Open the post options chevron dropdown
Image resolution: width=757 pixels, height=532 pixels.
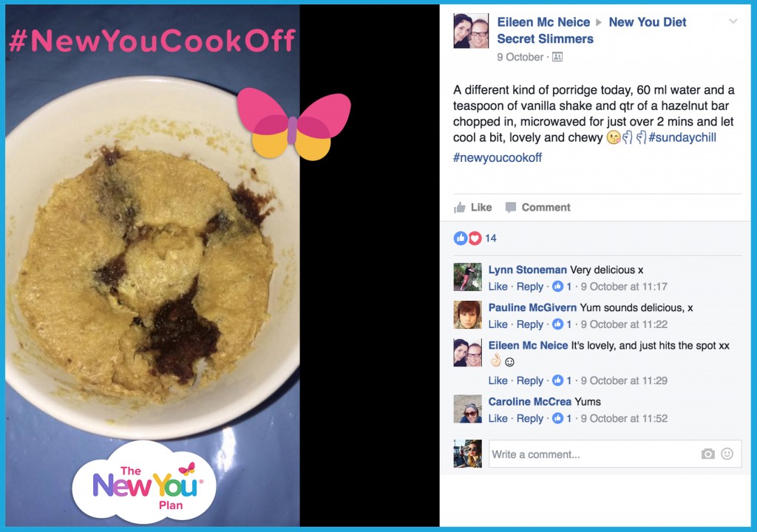click(733, 21)
